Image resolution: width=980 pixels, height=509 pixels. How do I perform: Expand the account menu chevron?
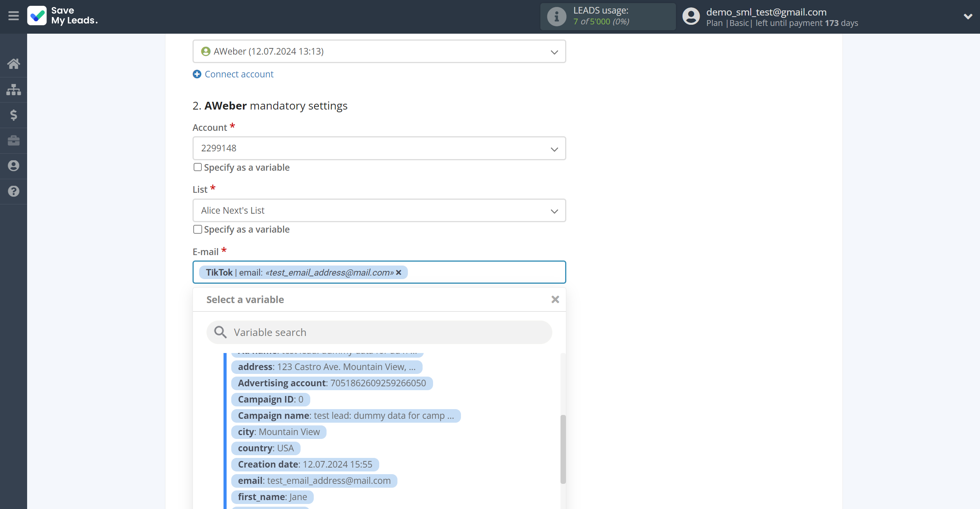pyautogui.click(x=968, y=16)
